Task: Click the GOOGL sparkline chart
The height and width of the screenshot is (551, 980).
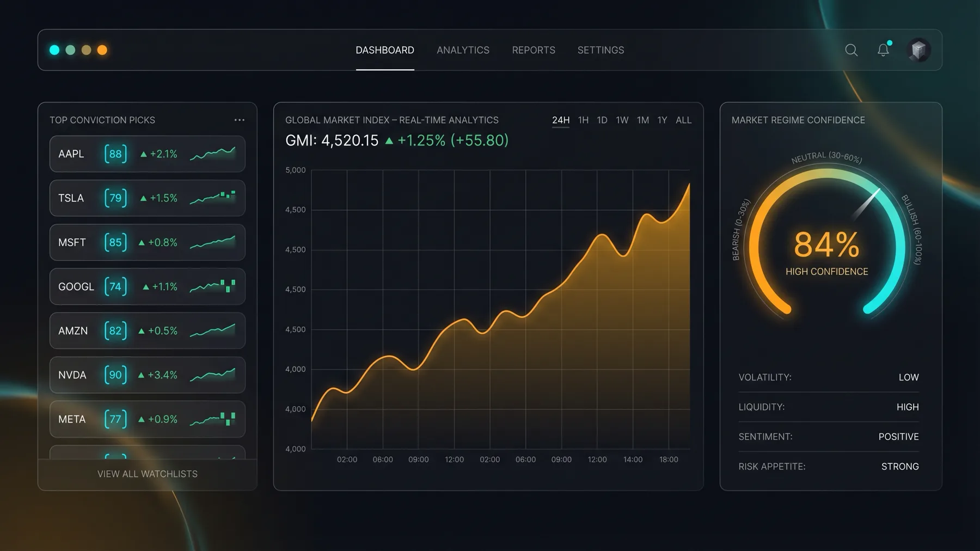Action: click(213, 286)
